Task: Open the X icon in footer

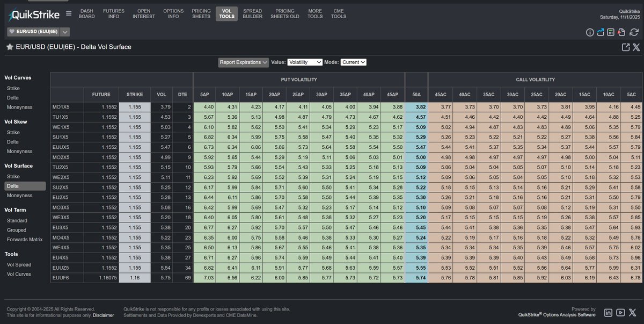Action: (633, 312)
